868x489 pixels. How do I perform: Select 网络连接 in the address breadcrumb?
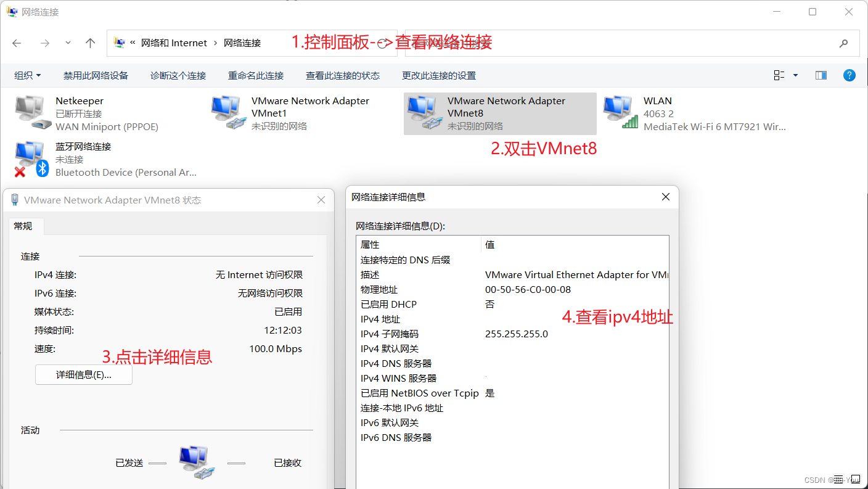point(242,43)
